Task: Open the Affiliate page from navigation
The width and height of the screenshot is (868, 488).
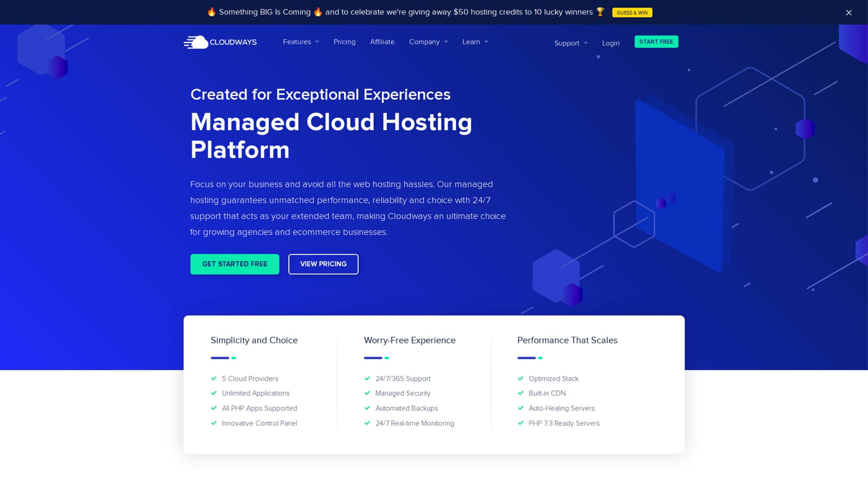Action: (x=382, y=42)
